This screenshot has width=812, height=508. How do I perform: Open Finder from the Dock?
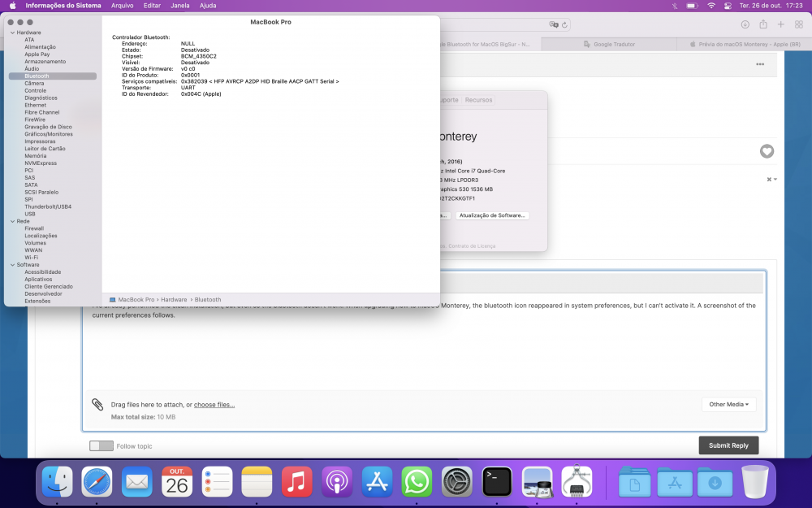[57, 481]
